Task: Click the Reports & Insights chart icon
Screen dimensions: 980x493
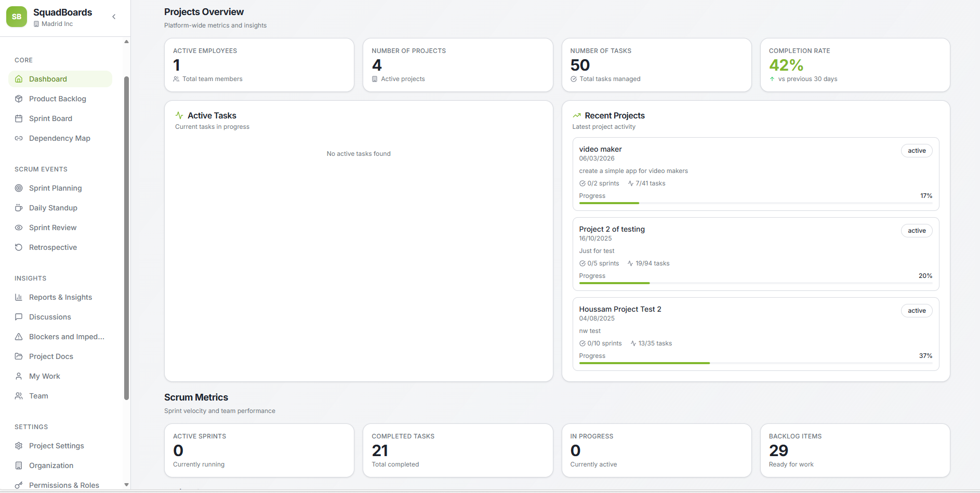Action: pos(19,297)
